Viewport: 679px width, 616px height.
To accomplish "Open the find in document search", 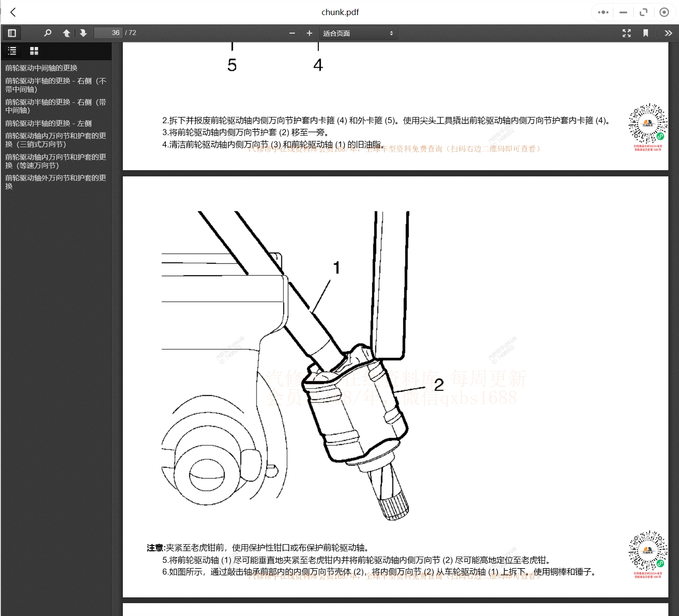I will (47, 33).
